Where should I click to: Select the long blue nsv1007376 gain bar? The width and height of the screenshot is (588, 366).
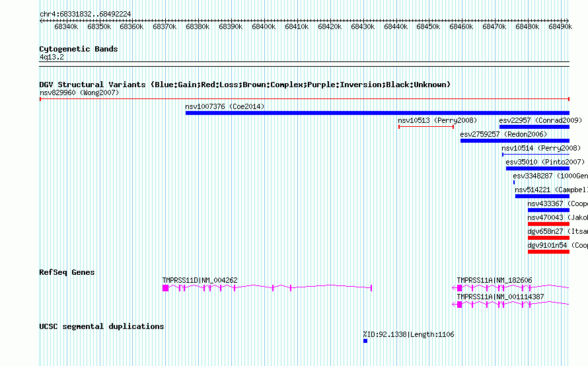pyautogui.click(x=377, y=113)
